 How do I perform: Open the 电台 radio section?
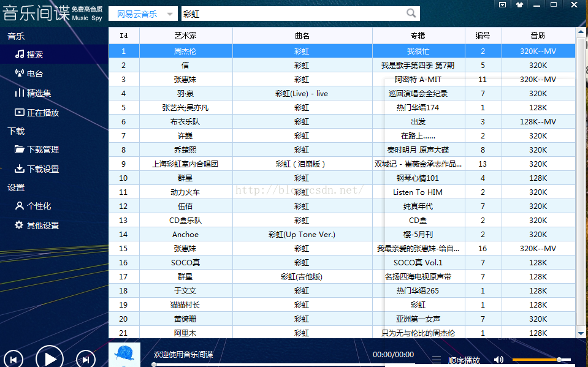point(29,74)
